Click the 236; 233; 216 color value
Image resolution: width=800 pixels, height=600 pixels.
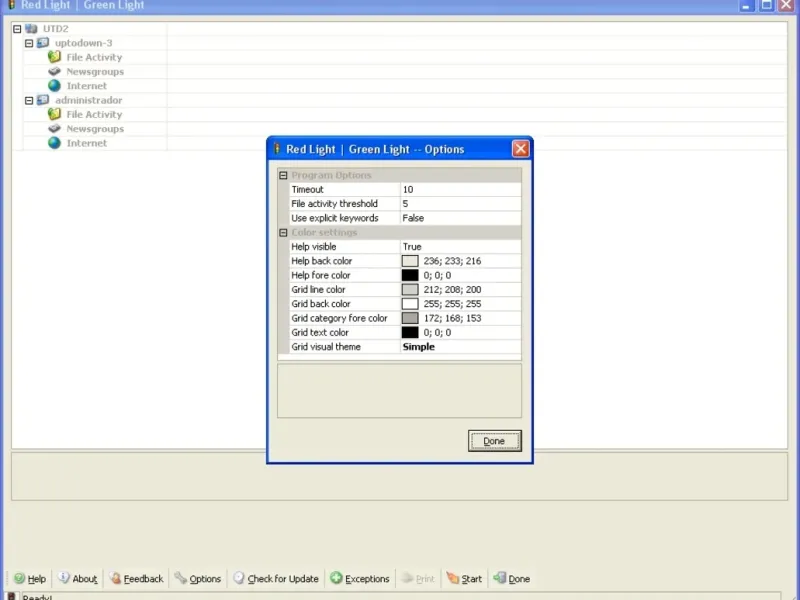coord(452,261)
